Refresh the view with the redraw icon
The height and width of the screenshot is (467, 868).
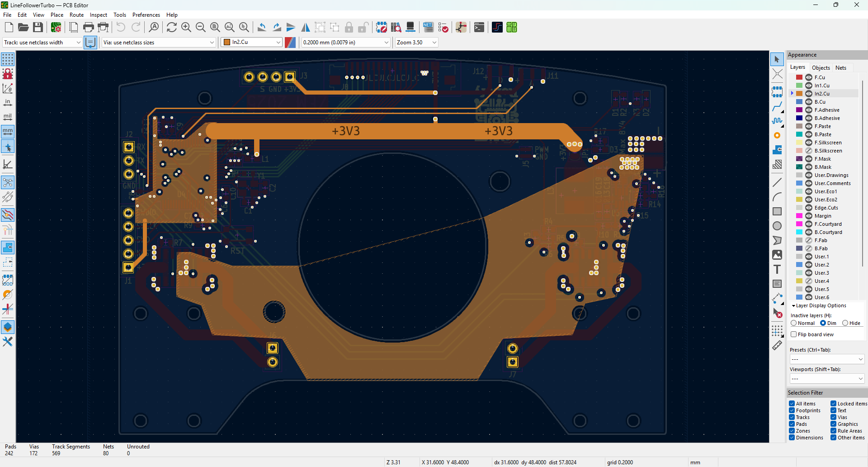click(x=172, y=27)
